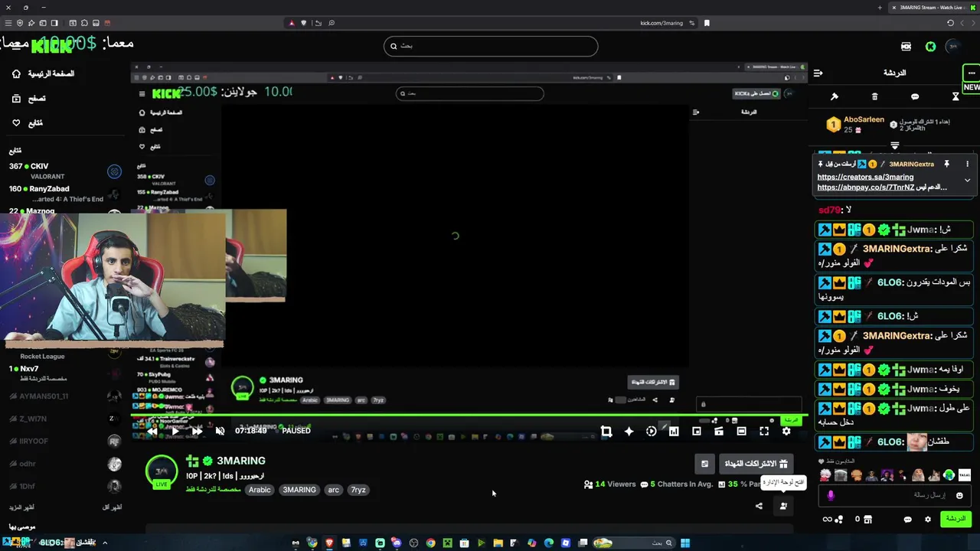Click square icon beside gifted subscriptions button
Viewport: 980px width, 551px height.
[705, 464]
